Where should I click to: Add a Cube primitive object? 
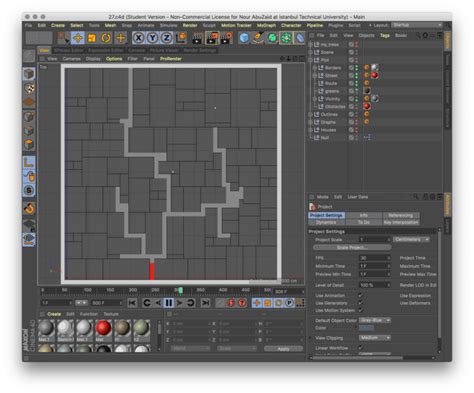[x=244, y=38]
